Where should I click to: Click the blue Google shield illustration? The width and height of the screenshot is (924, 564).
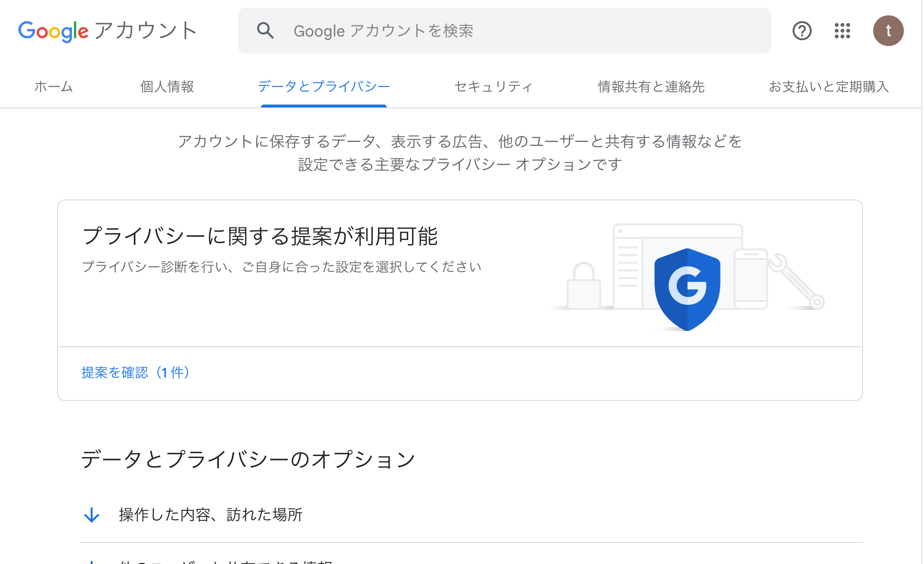687,289
